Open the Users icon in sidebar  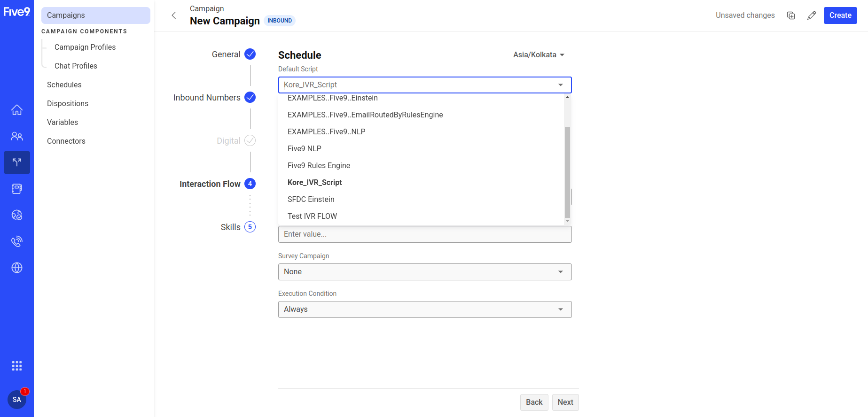(17, 136)
